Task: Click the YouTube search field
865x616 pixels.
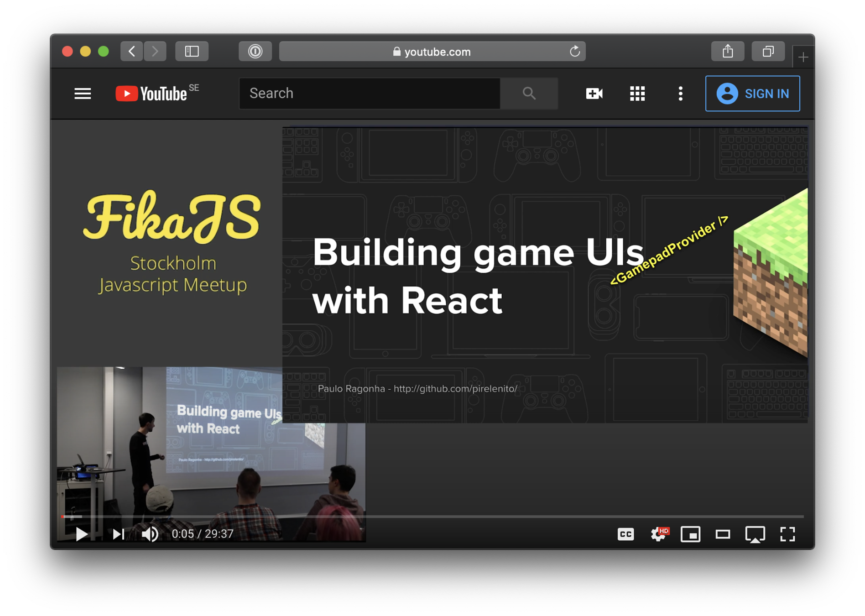Action: [x=370, y=94]
